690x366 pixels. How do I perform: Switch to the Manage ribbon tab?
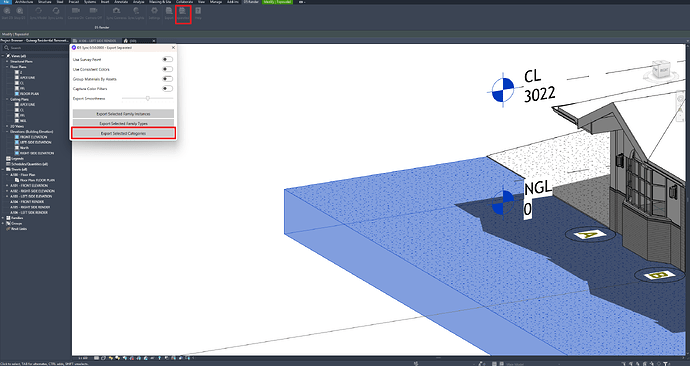click(216, 2)
